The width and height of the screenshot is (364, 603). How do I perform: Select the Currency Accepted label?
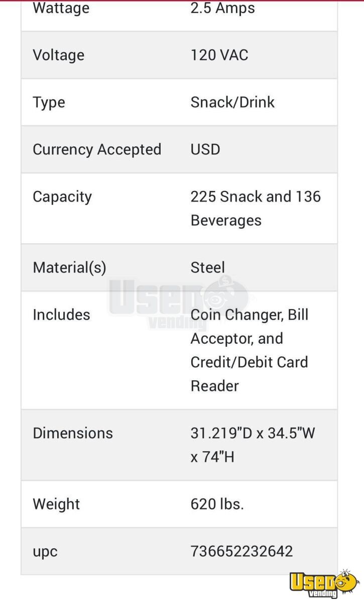[x=97, y=149]
